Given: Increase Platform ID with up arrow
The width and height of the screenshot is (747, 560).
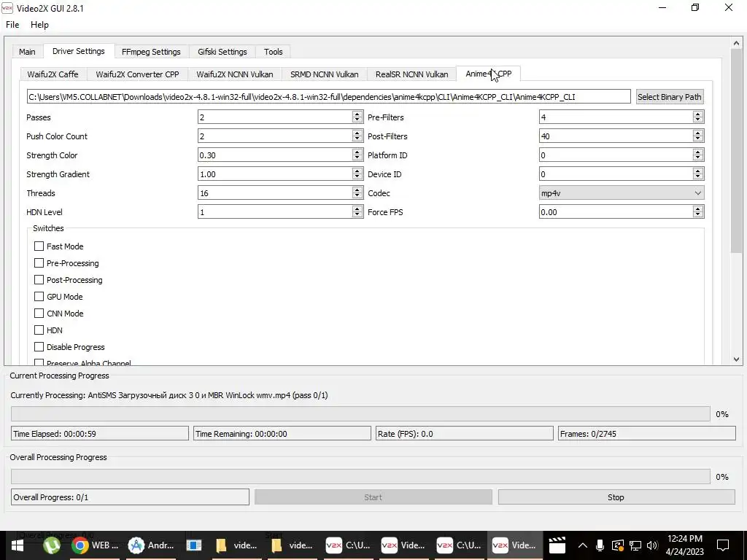Looking at the screenshot, I should click(x=698, y=152).
